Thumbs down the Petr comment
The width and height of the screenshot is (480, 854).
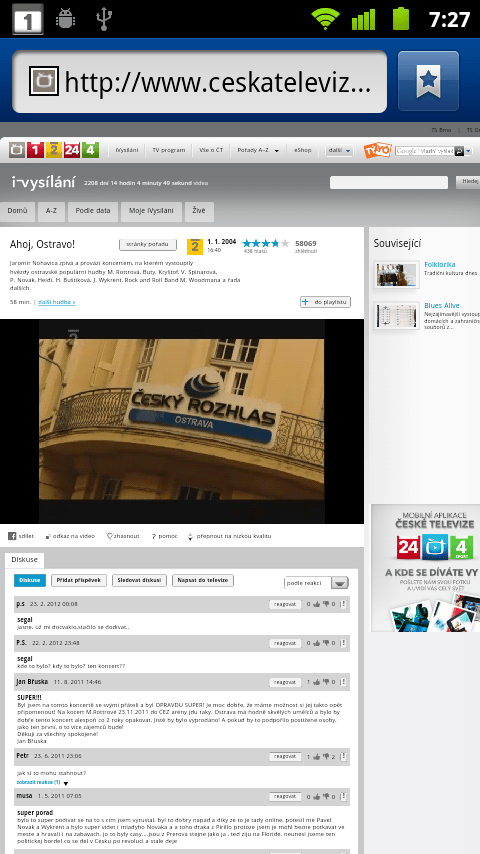pyautogui.click(x=326, y=757)
